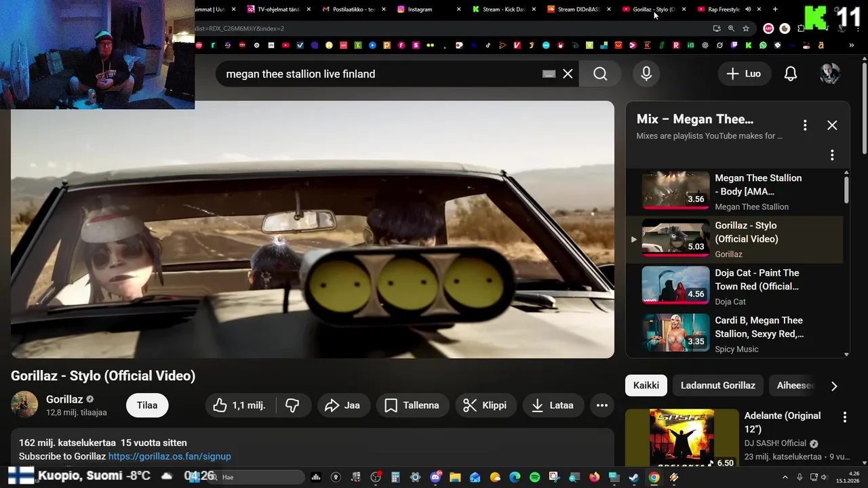Switch to the Postilaatikko Gmail tab
Image resolution: width=868 pixels, height=488 pixels.
[353, 9]
